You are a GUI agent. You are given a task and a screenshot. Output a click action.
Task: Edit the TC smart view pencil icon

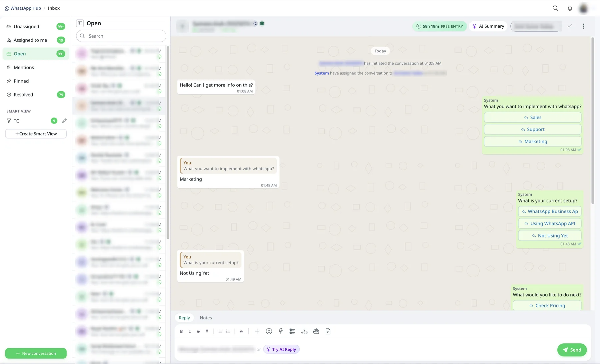[x=64, y=121]
